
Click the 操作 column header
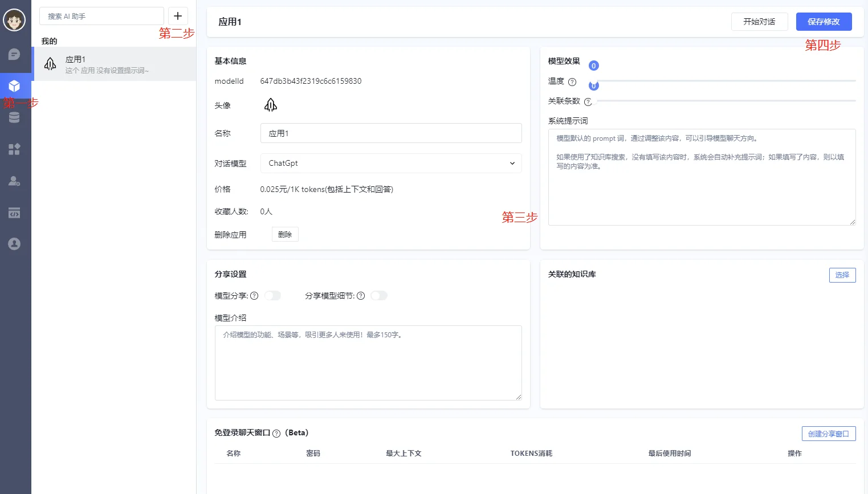tap(794, 454)
